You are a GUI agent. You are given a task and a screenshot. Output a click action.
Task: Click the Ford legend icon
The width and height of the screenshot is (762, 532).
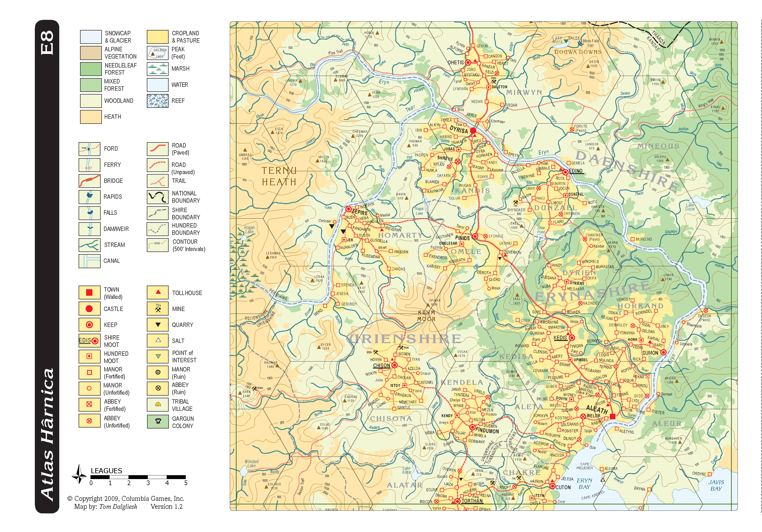tap(89, 149)
